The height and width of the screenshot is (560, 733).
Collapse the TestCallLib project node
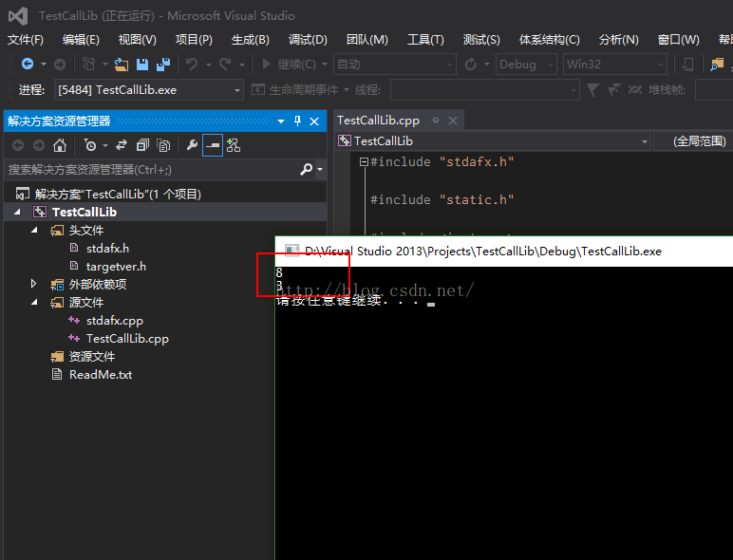[x=17, y=213]
